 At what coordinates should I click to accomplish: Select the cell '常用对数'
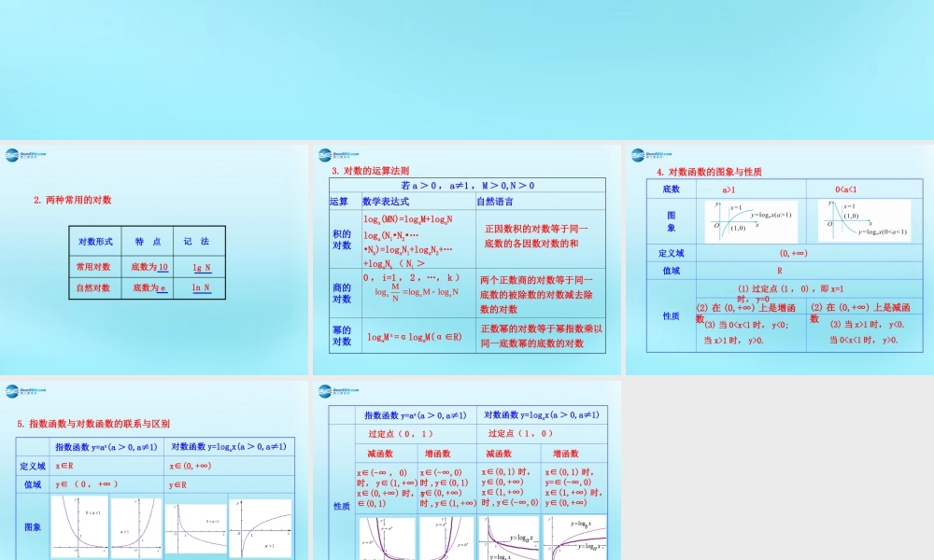(x=93, y=267)
